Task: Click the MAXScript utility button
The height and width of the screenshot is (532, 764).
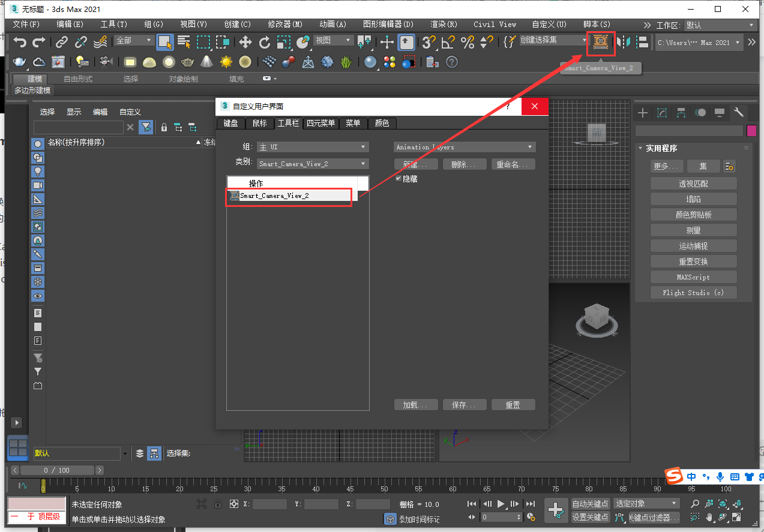Action: click(693, 277)
